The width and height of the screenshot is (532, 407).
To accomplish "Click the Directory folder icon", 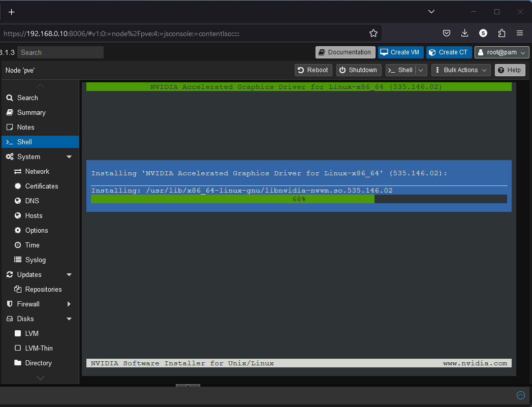I will coord(18,363).
